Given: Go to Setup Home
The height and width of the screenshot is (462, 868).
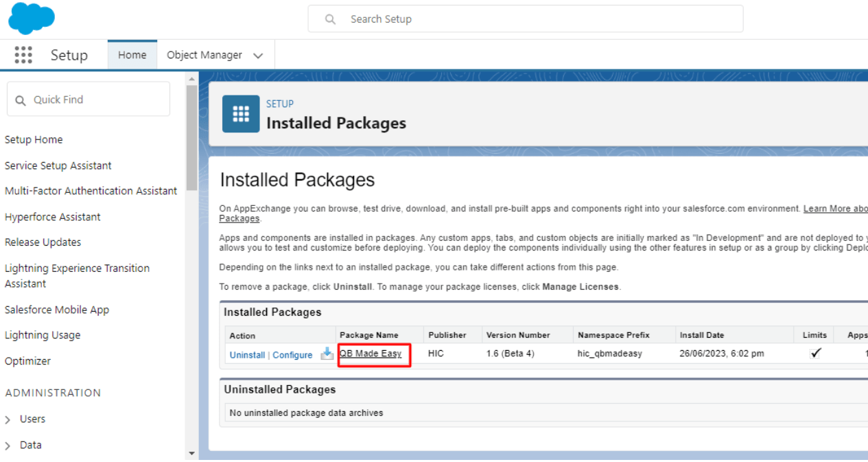Looking at the screenshot, I should (x=34, y=139).
